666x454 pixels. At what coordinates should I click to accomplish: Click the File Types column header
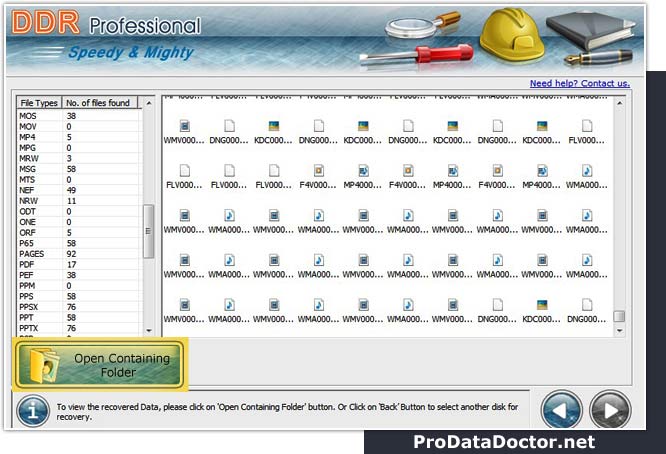coord(39,103)
